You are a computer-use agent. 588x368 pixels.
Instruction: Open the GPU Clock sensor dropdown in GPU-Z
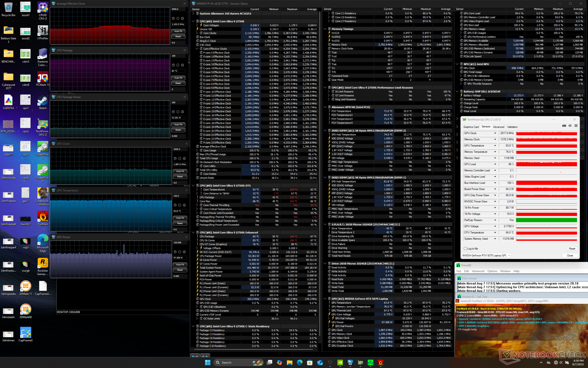tap(495, 133)
